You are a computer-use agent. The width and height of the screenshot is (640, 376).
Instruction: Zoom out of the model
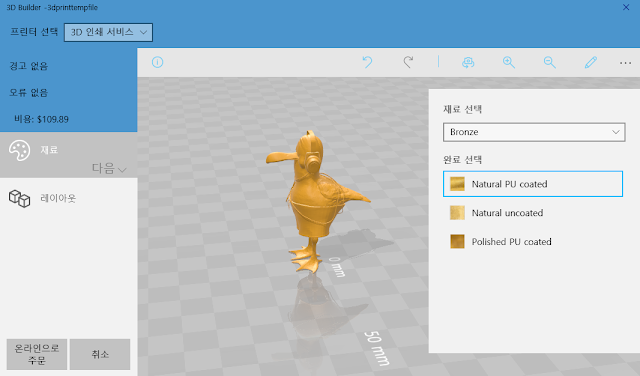(550, 62)
